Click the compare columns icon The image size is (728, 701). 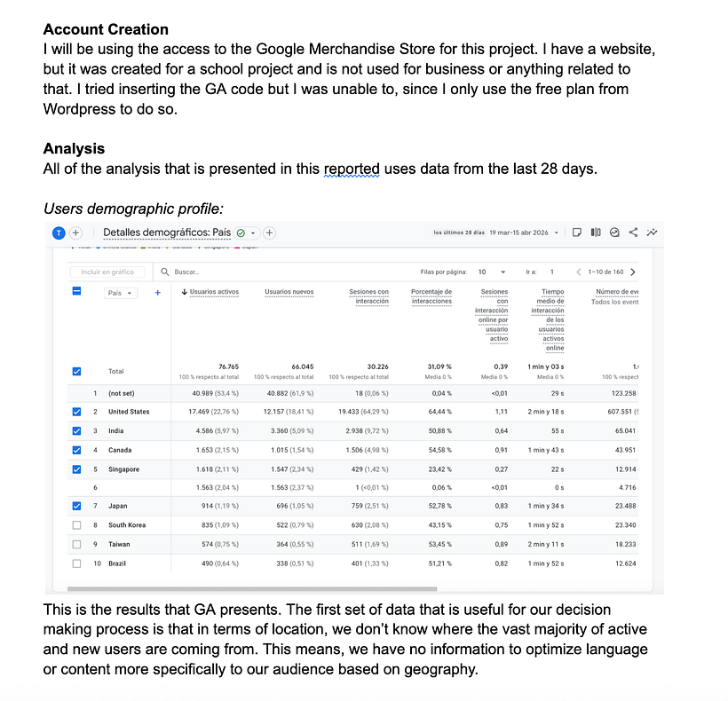[x=596, y=232]
